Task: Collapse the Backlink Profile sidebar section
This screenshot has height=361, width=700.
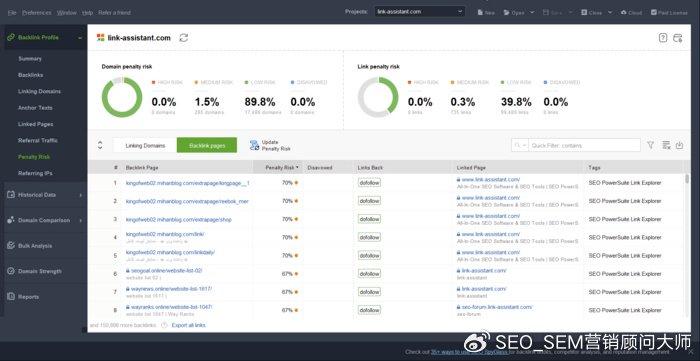Action: tap(80, 38)
